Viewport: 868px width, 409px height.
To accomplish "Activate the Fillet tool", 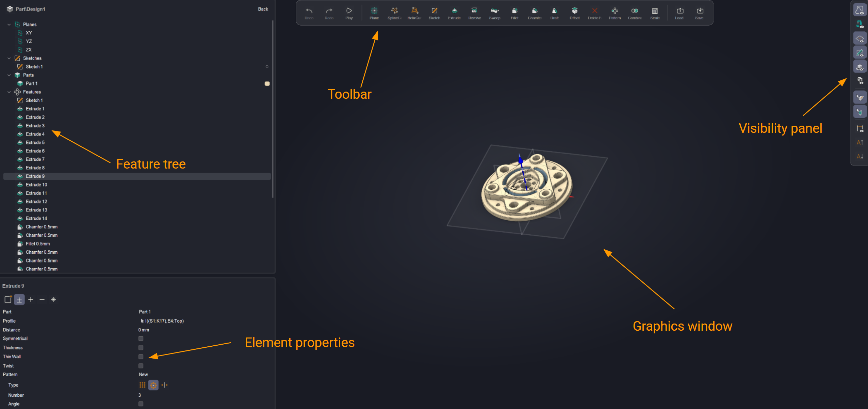I will point(514,13).
